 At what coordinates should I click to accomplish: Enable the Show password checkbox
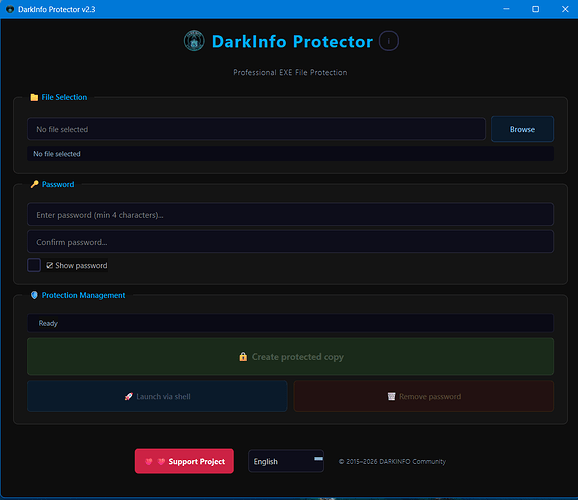click(x=34, y=265)
